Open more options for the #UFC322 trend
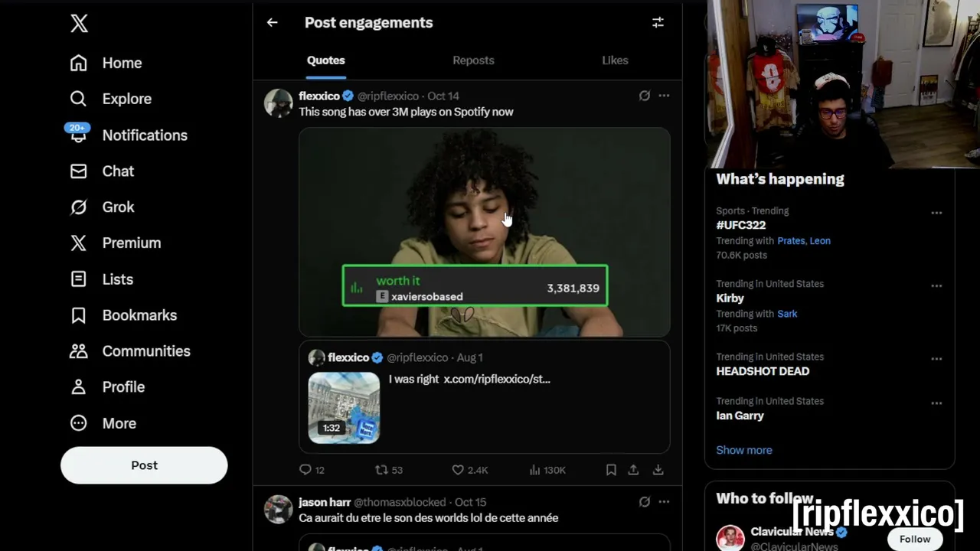Viewport: 980px width, 551px height. (936, 213)
